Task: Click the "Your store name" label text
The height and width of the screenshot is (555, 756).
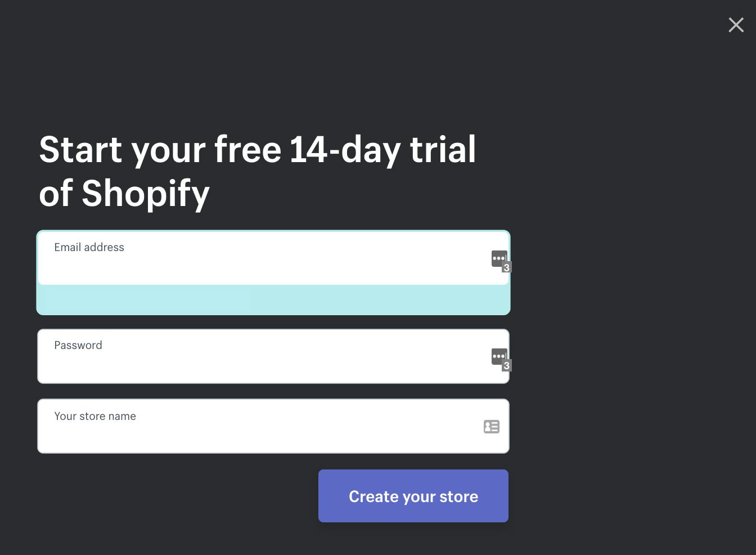Action: coord(95,417)
